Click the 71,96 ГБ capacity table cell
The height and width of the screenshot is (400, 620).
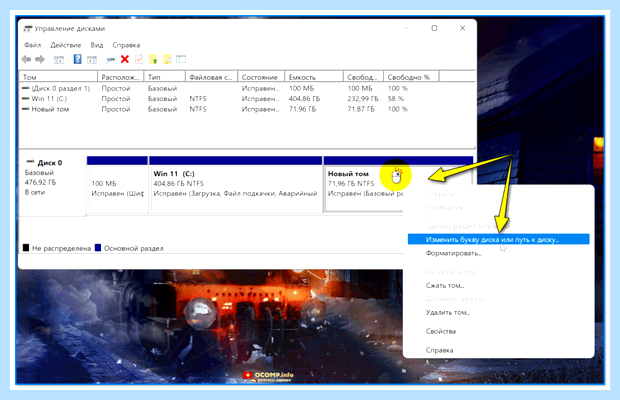click(x=302, y=109)
